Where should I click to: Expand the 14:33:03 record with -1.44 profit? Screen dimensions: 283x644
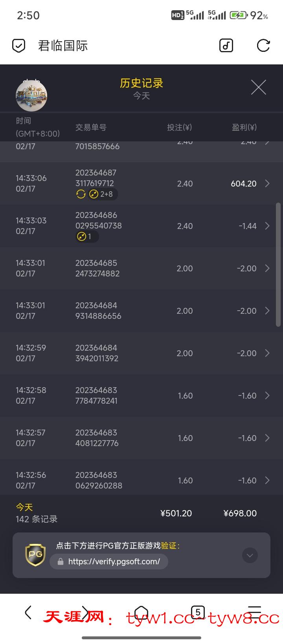pos(267,226)
